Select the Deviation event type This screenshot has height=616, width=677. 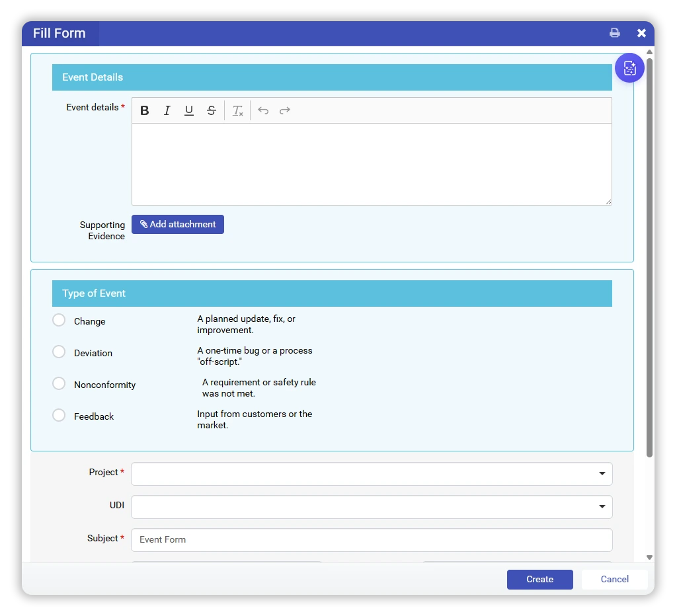point(58,352)
